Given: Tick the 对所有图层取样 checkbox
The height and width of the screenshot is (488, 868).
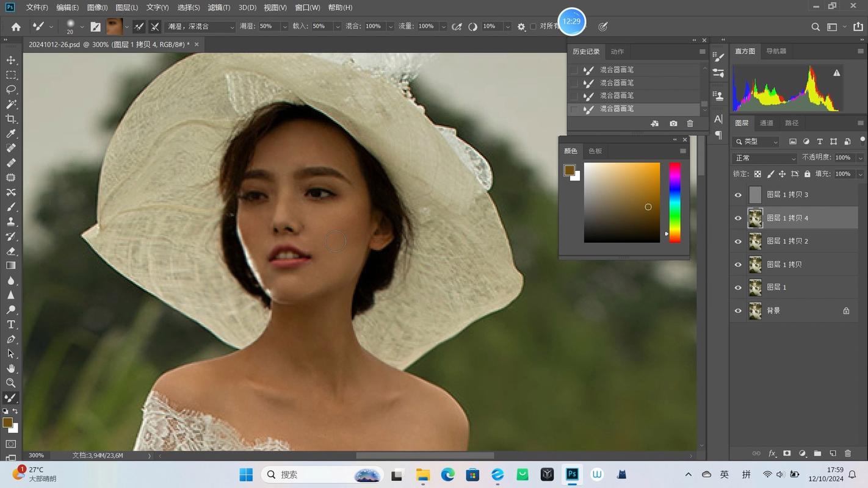Looking at the screenshot, I should [533, 26].
